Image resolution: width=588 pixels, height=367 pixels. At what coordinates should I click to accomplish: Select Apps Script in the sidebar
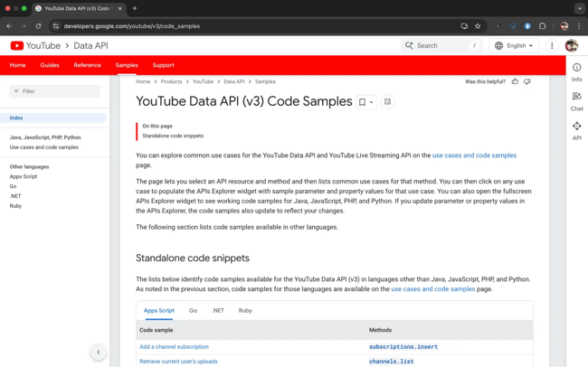(24, 176)
